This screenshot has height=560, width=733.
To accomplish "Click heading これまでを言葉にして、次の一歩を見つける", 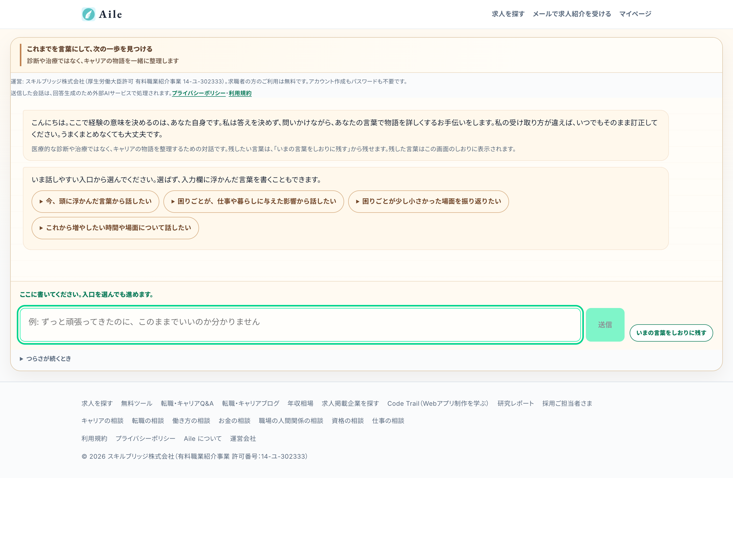I will click(x=90, y=49).
